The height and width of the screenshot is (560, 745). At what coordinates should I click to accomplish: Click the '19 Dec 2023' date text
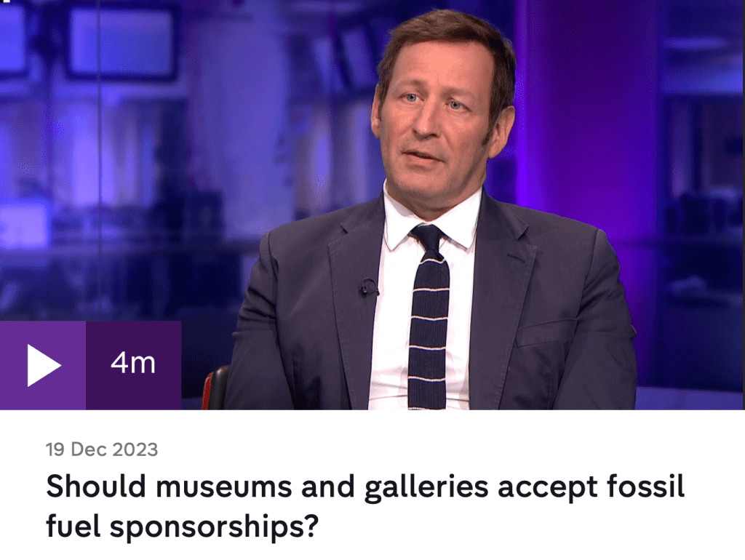click(102, 449)
